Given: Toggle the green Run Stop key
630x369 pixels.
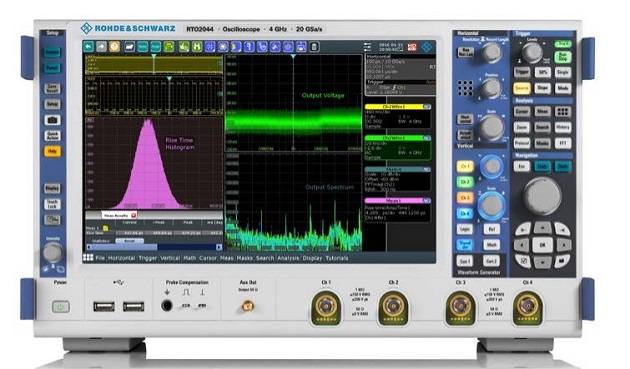Looking at the screenshot, I should [562, 56].
